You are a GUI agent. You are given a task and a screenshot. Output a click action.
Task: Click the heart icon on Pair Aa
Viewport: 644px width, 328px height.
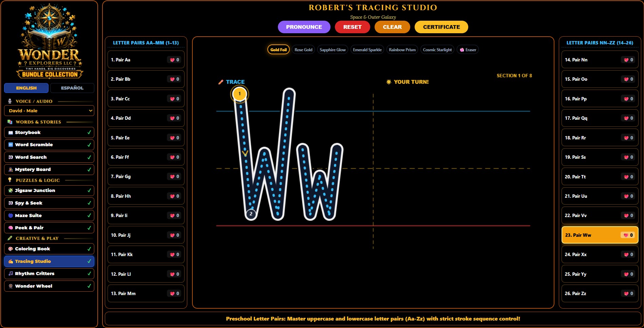click(172, 60)
